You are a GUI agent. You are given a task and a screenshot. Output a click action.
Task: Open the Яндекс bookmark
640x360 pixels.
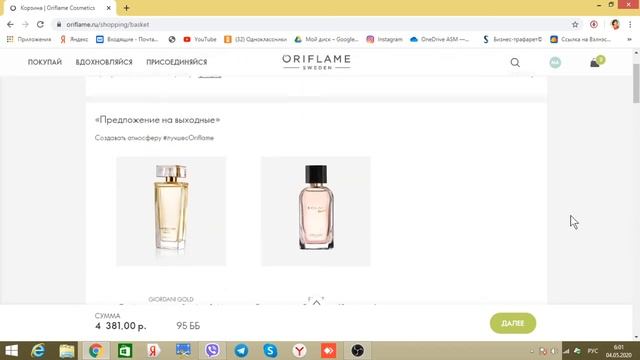tap(74, 39)
